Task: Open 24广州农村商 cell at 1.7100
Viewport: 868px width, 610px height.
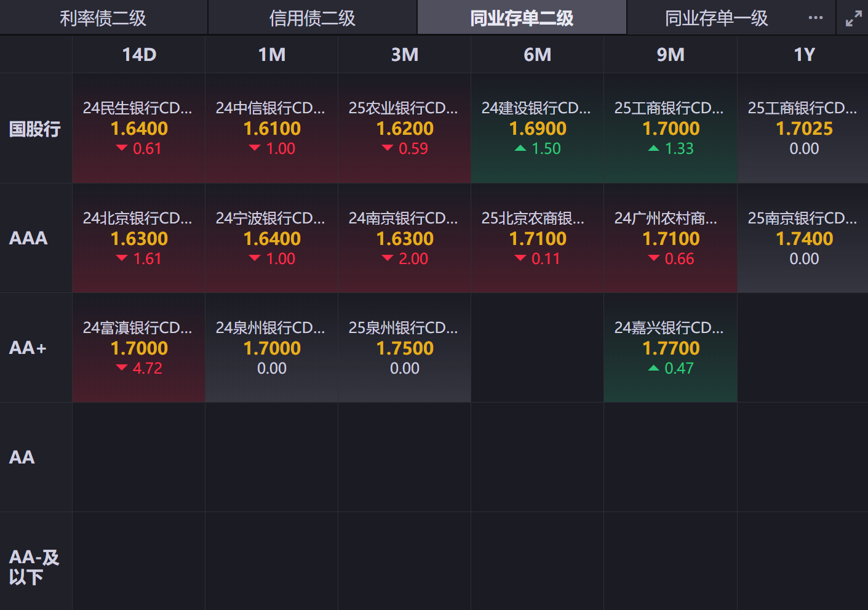Action: coord(671,238)
